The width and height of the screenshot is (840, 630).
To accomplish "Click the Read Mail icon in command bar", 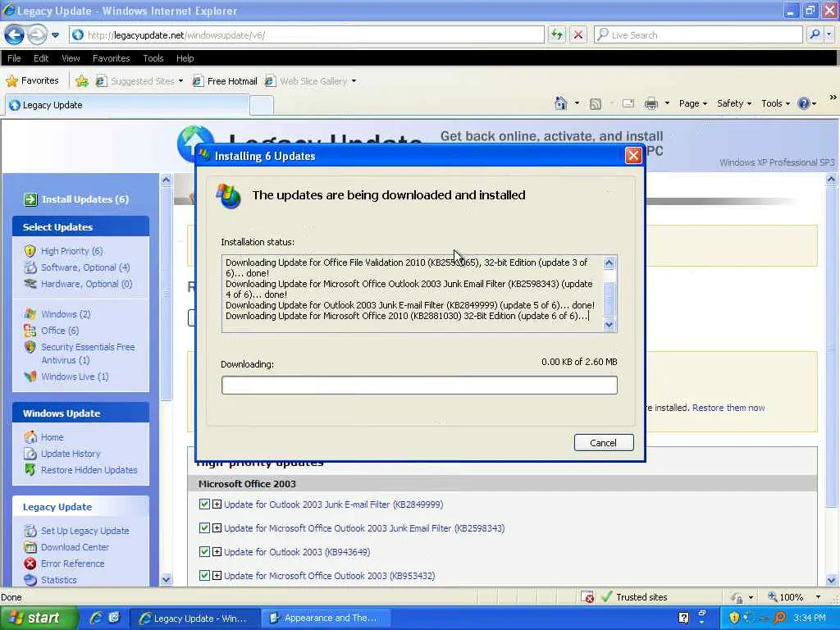I will [628, 103].
